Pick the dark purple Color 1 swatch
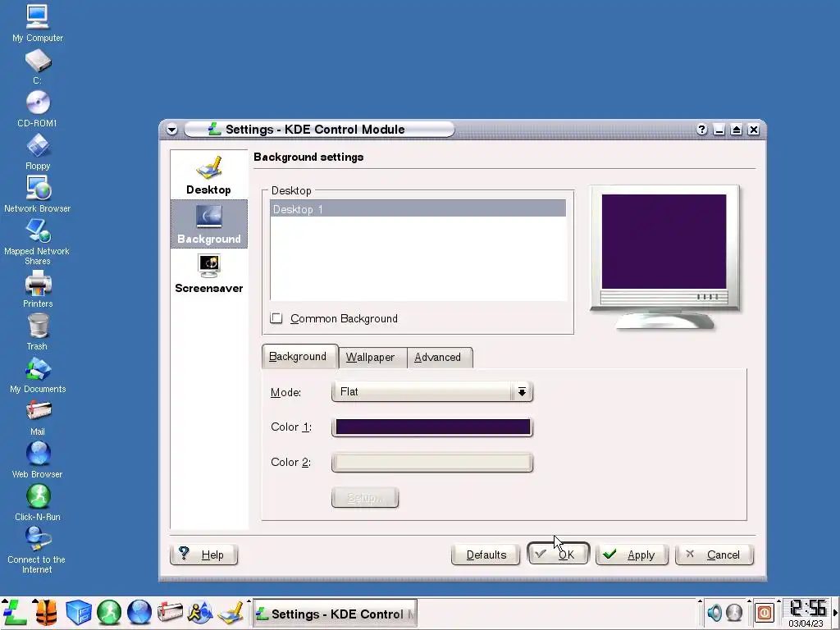The height and width of the screenshot is (630, 840). click(x=432, y=427)
